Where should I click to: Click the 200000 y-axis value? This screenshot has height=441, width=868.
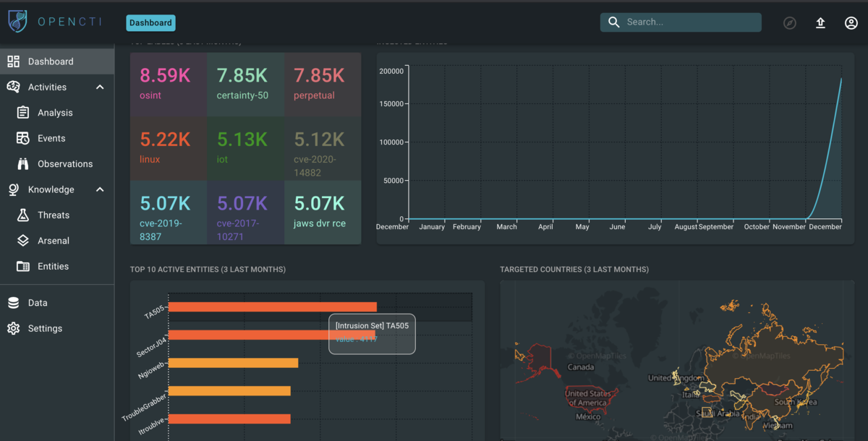click(x=391, y=71)
